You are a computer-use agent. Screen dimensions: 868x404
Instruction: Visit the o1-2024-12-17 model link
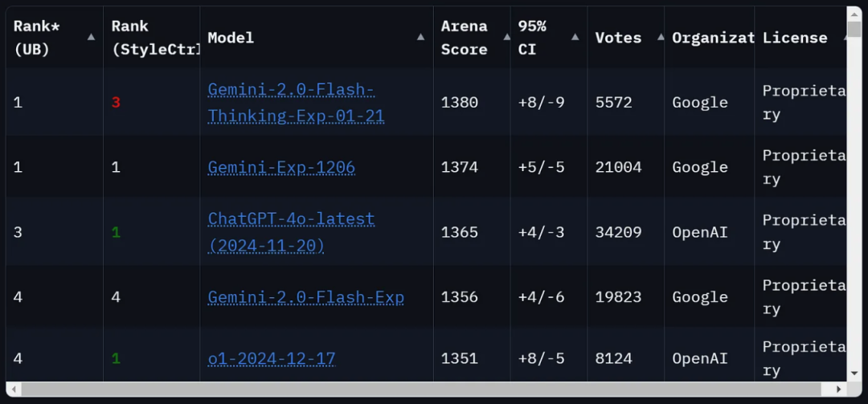[x=271, y=358]
